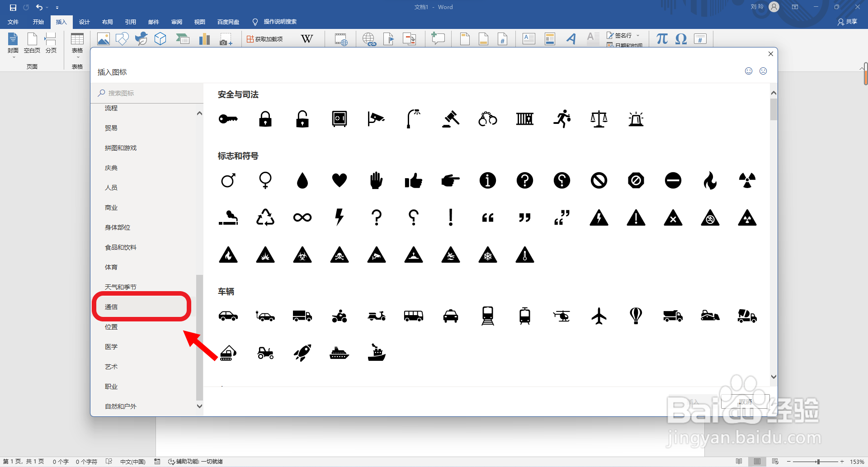The height and width of the screenshot is (467, 868).
Task: Select the recycle arrows icon
Action: pos(265,217)
